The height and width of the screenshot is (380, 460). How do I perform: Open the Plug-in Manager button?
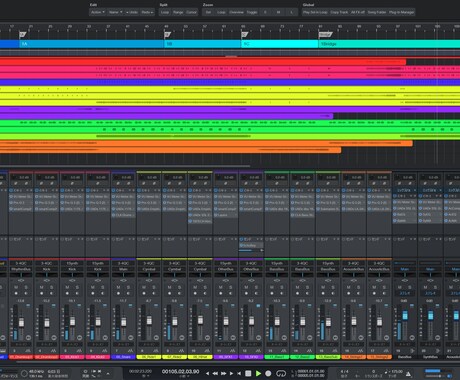(x=402, y=12)
